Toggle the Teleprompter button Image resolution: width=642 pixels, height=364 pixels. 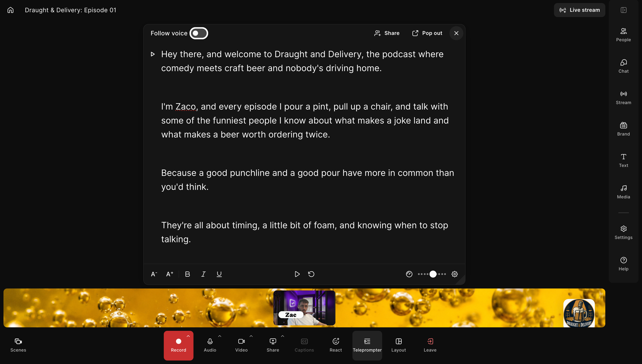(x=367, y=345)
